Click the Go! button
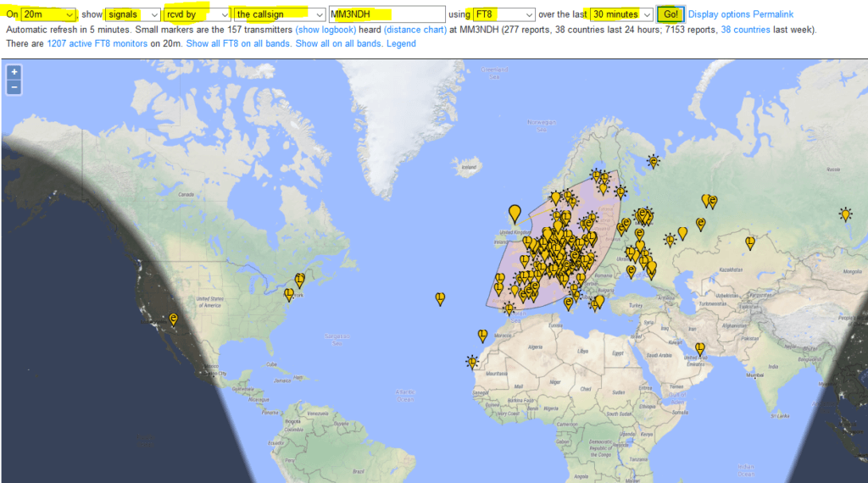868x483 pixels. click(670, 14)
